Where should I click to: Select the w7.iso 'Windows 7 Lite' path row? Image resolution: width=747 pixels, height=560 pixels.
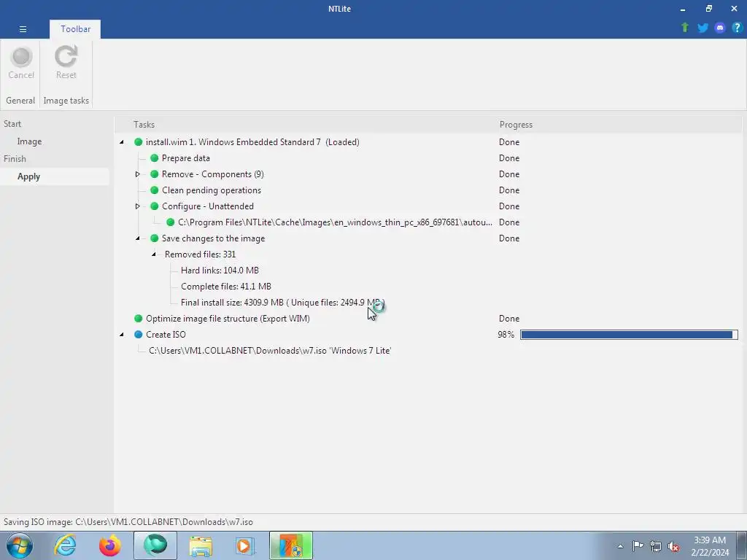(270, 351)
